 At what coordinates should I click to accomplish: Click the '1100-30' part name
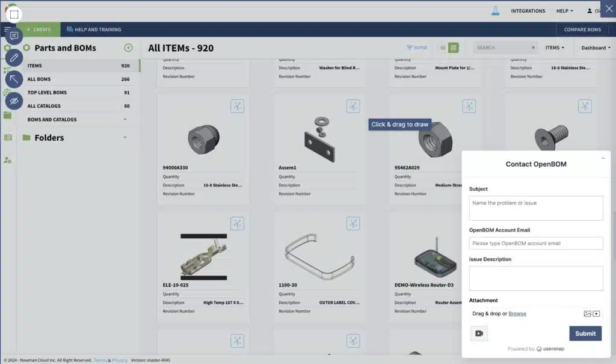click(x=288, y=285)
